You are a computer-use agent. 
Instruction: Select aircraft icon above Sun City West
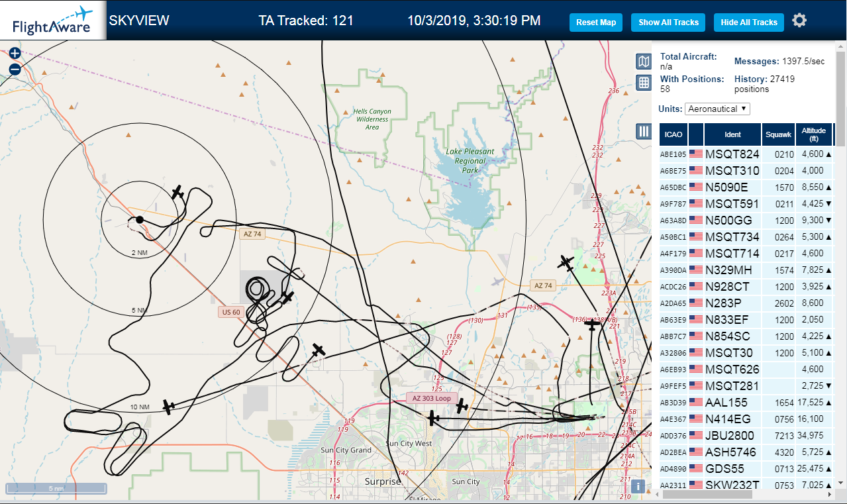433,419
